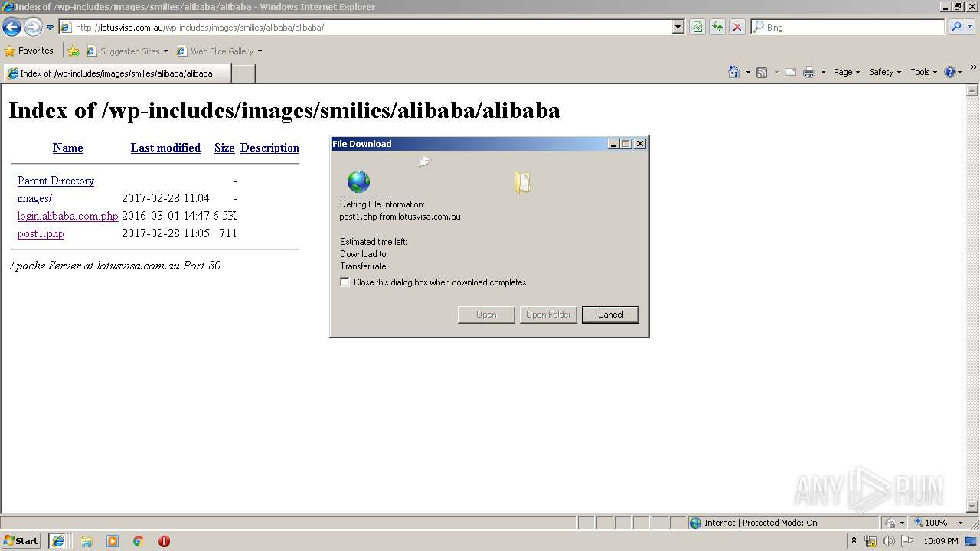Sort listing by Description column

point(269,148)
